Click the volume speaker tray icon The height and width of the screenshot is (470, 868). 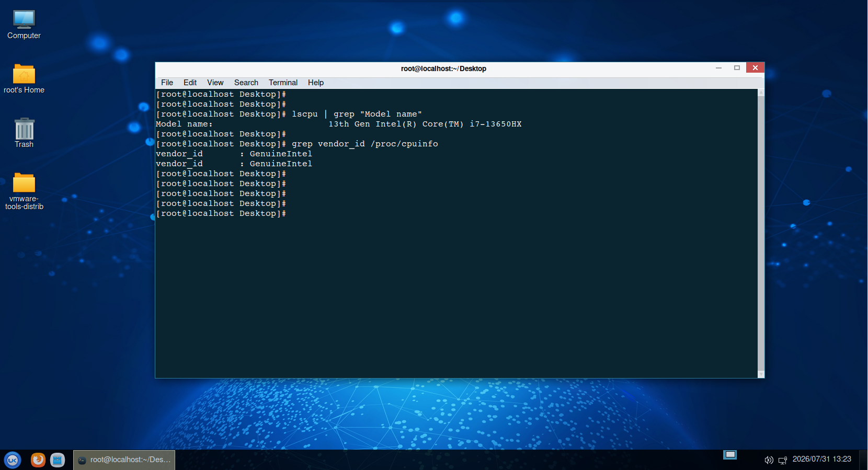tap(769, 460)
